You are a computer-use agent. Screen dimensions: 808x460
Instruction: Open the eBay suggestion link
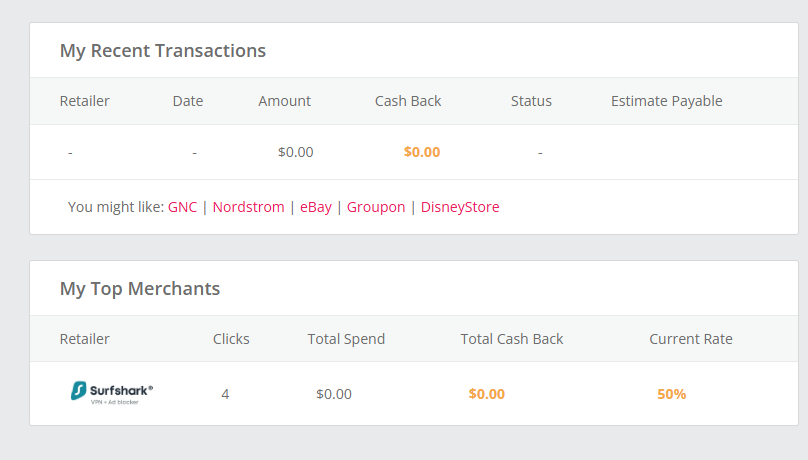pyautogui.click(x=316, y=207)
